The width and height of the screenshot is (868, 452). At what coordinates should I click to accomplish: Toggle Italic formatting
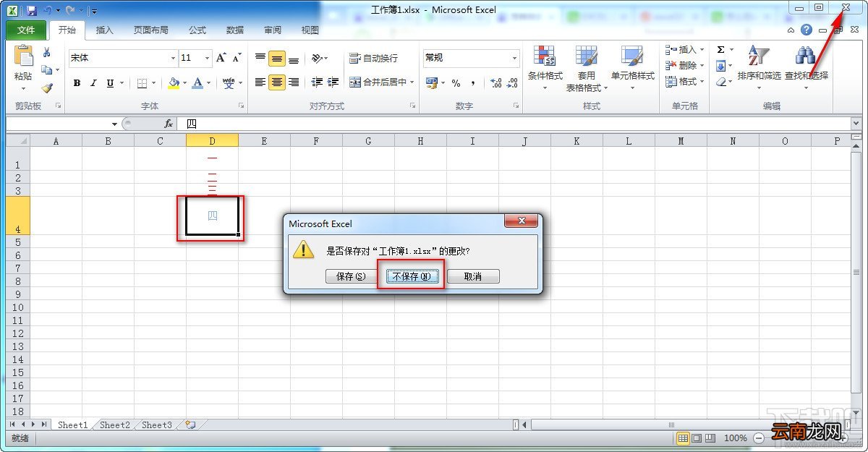(x=93, y=83)
